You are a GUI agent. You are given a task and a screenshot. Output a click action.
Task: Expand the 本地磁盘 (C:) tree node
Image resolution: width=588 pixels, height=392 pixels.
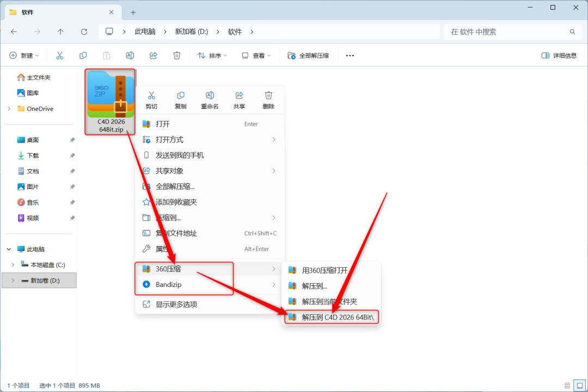pyautogui.click(x=13, y=265)
